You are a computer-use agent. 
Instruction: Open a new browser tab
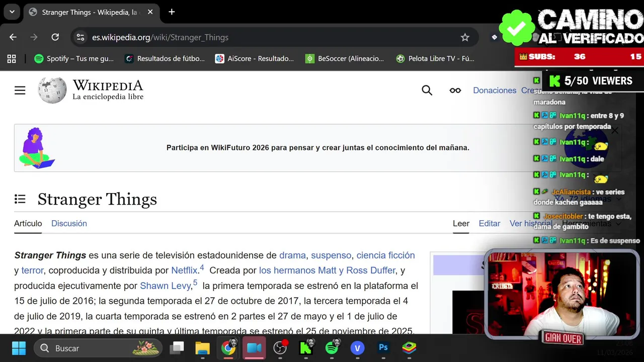coord(172,12)
